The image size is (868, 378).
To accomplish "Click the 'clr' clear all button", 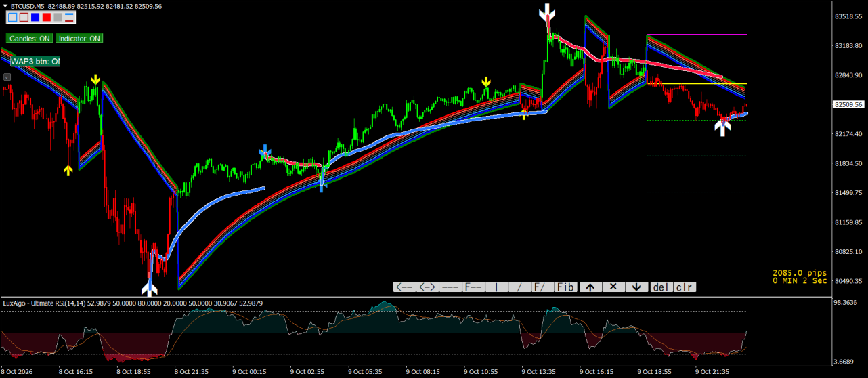I will click(685, 287).
